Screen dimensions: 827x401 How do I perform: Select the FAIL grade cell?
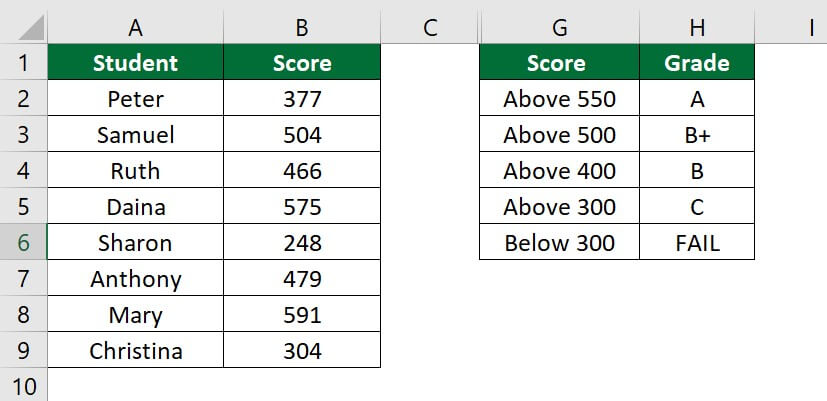(x=697, y=243)
